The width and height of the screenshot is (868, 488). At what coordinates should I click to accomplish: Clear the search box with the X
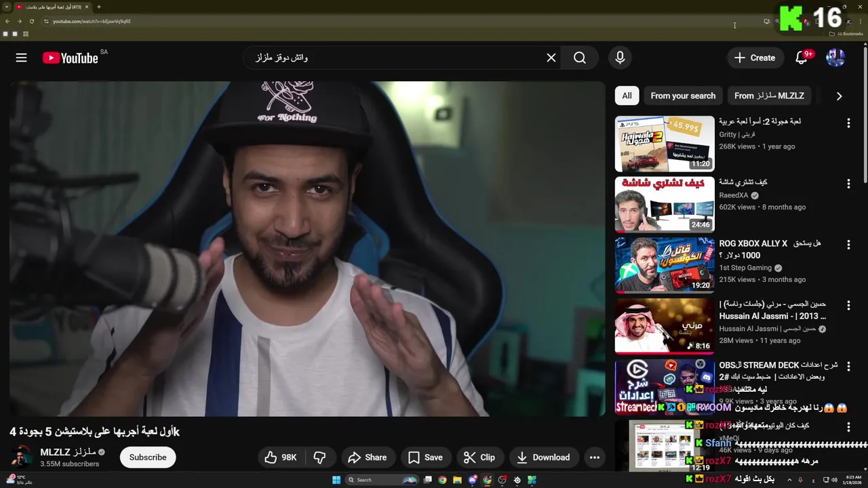coord(551,58)
